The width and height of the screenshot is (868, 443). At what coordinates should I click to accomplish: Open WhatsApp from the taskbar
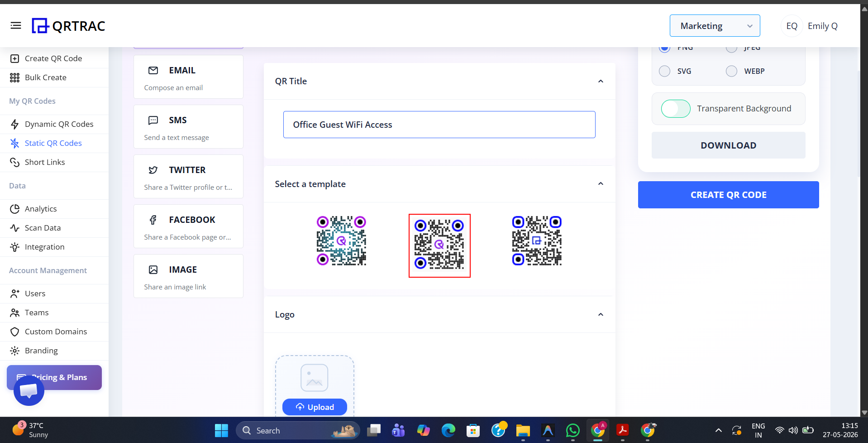tap(572, 430)
